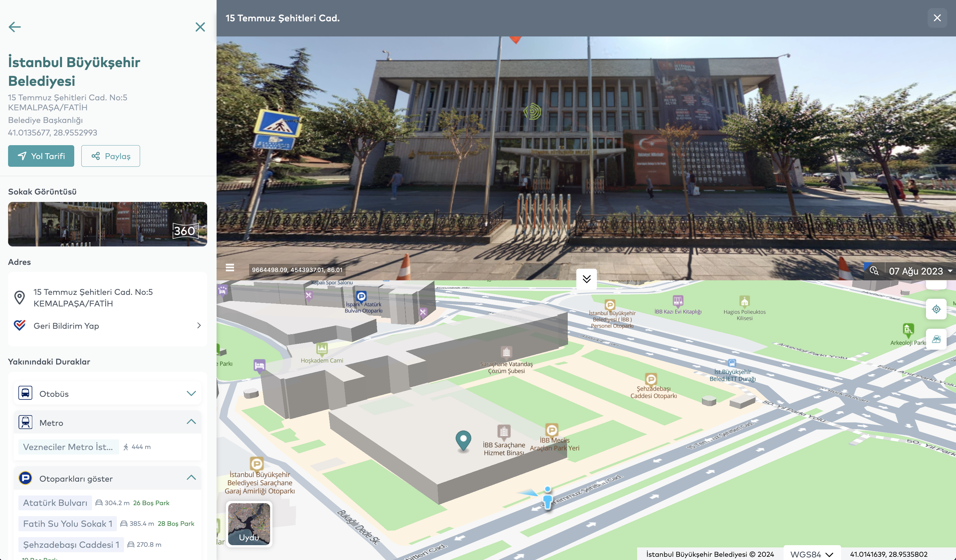Collapse street view with double chevron
This screenshot has height=560, width=956.
[x=586, y=279]
